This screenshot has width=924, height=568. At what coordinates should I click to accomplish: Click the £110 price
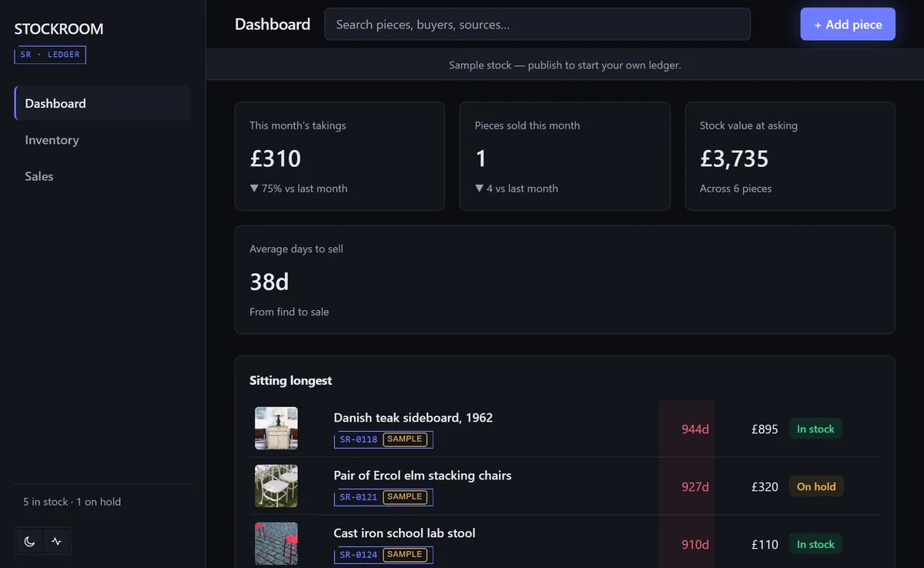click(x=765, y=544)
